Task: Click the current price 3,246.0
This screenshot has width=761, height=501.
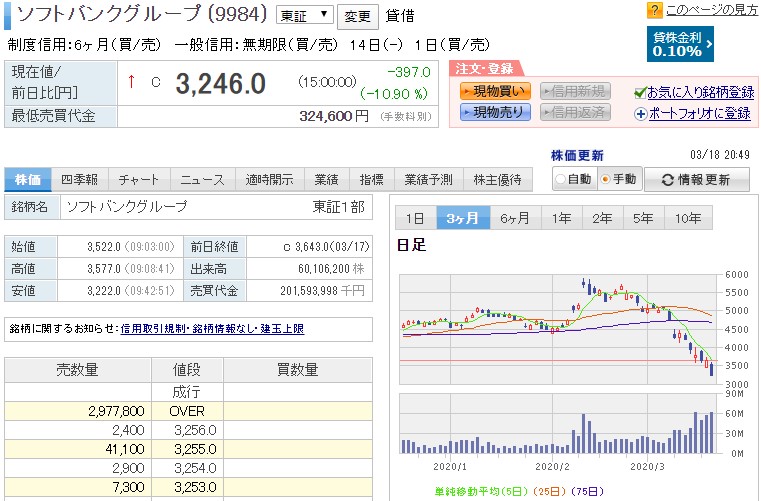Action: point(220,84)
